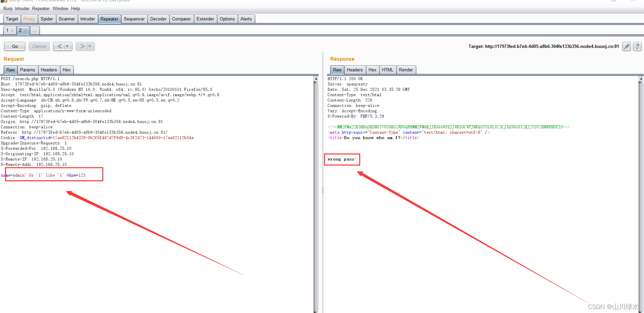Click the Cookie header line in request

(x=97, y=138)
